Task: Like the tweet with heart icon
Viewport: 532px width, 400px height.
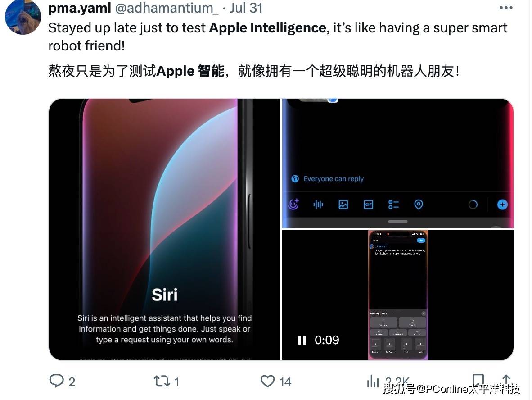Action: (x=267, y=381)
